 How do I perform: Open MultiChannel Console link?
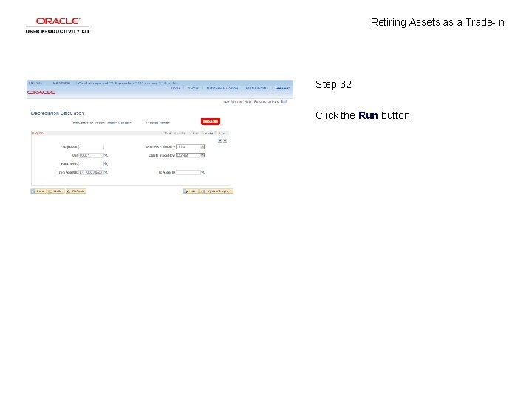point(222,88)
